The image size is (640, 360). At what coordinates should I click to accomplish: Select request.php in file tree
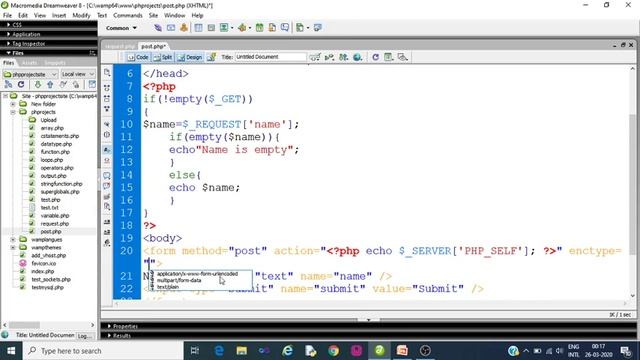point(55,224)
